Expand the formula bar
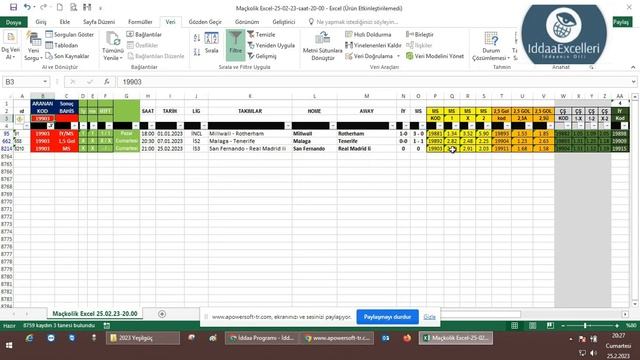This screenshot has width=640, height=360. coord(633,82)
